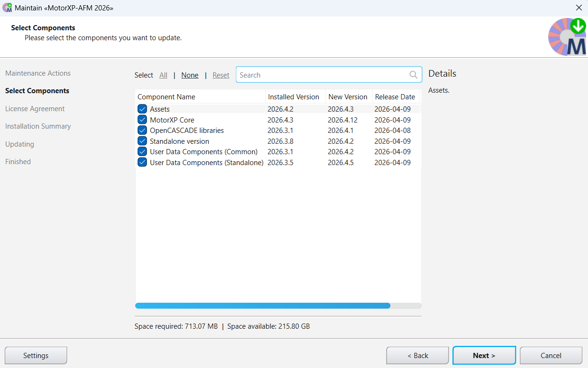Click the horizontal scrollbar under component list
Viewport: 588px width, 368px height.
262,306
